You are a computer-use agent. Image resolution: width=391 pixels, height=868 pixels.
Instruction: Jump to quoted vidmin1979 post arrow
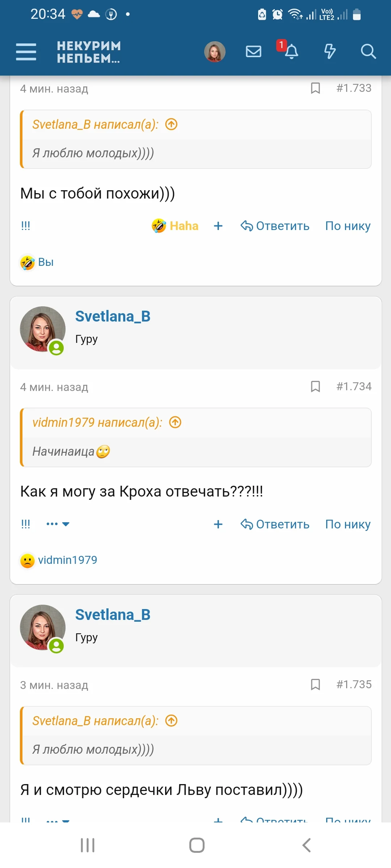pos(175,422)
